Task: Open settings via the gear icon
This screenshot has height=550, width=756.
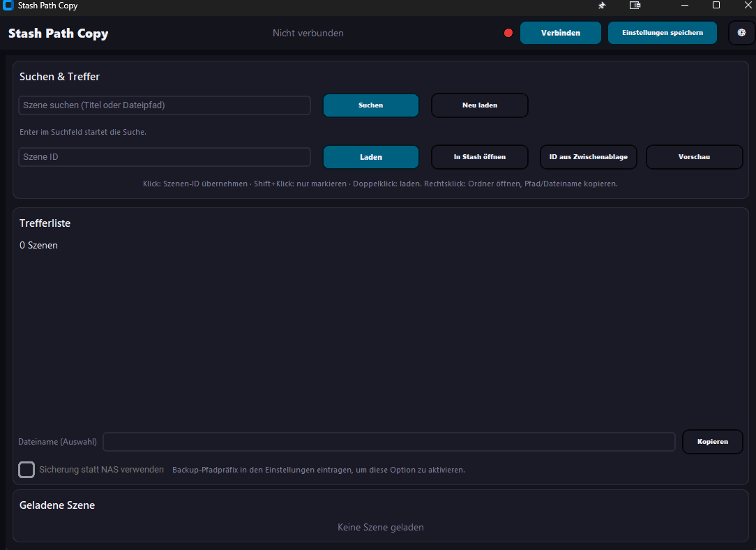Action: pyautogui.click(x=741, y=33)
